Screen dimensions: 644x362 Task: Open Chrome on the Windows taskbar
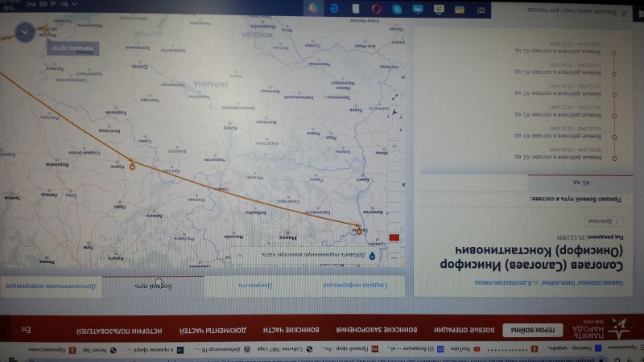pyautogui.click(x=314, y=8)
